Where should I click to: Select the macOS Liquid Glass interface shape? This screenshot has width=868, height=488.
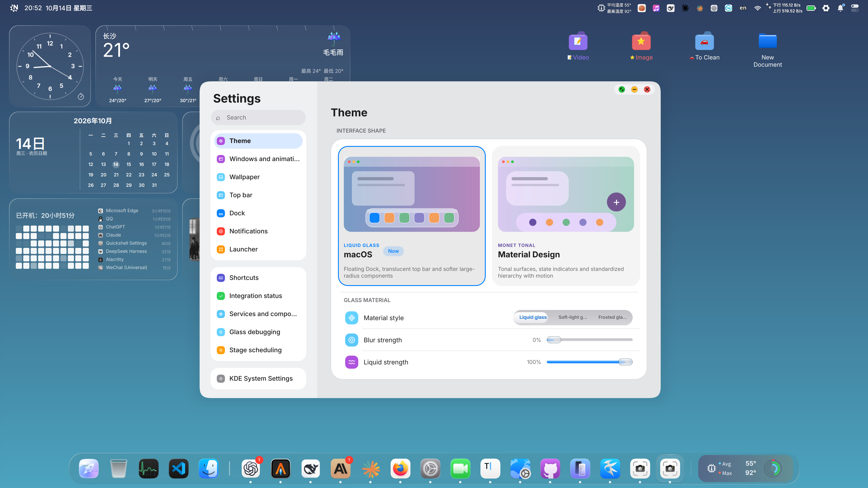click(x=412, y=216)
